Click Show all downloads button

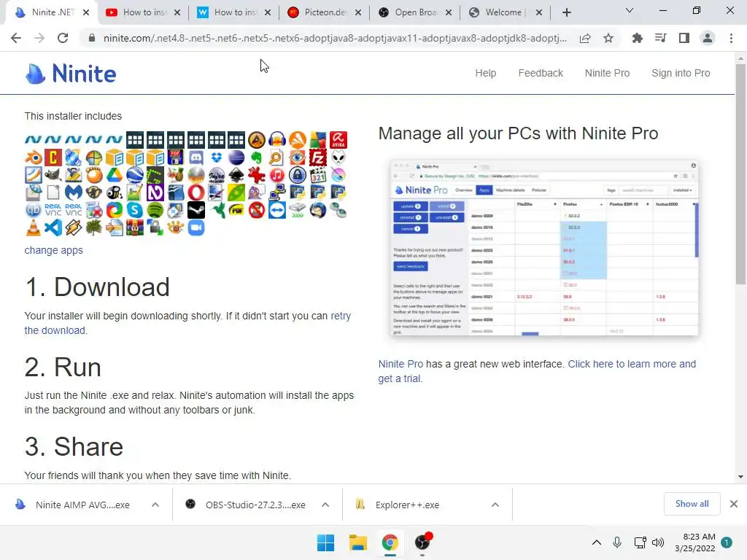coord(692,504)
